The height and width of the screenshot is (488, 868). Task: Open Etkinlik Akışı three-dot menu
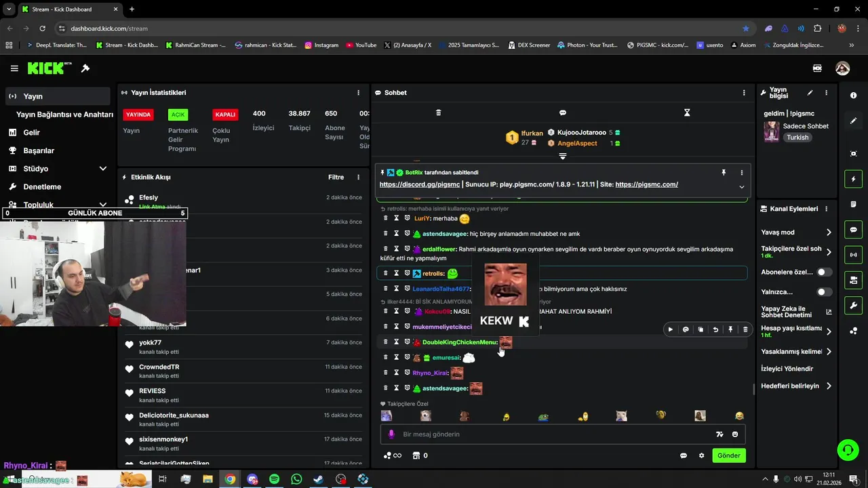click(x=359, y=178)
